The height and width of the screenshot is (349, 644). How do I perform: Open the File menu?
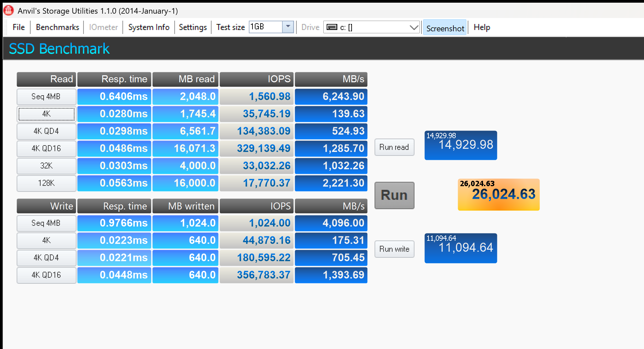[19, 27]
